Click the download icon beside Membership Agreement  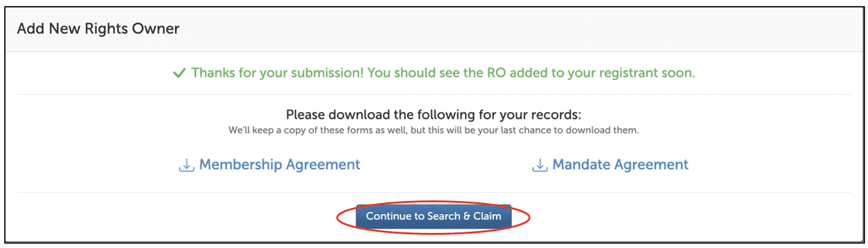pyautogui.click(x=186, y=165)
